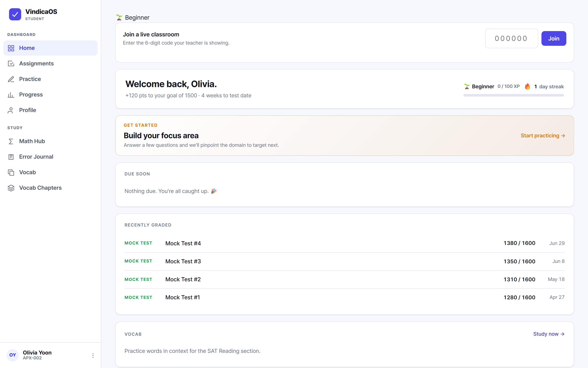This screenshot has height=368, width=588.
Task: Click the XP progress bar
Action: click(x=513, y=95)
